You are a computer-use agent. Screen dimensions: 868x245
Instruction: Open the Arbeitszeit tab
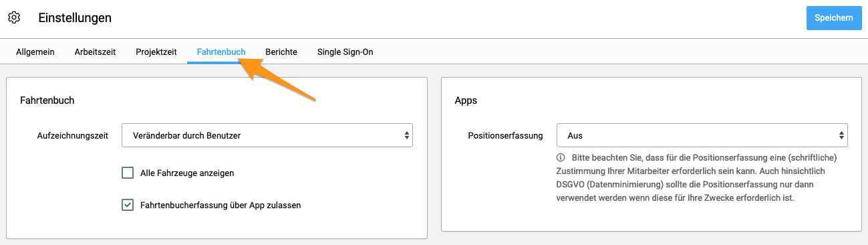[x=95, y=52]
